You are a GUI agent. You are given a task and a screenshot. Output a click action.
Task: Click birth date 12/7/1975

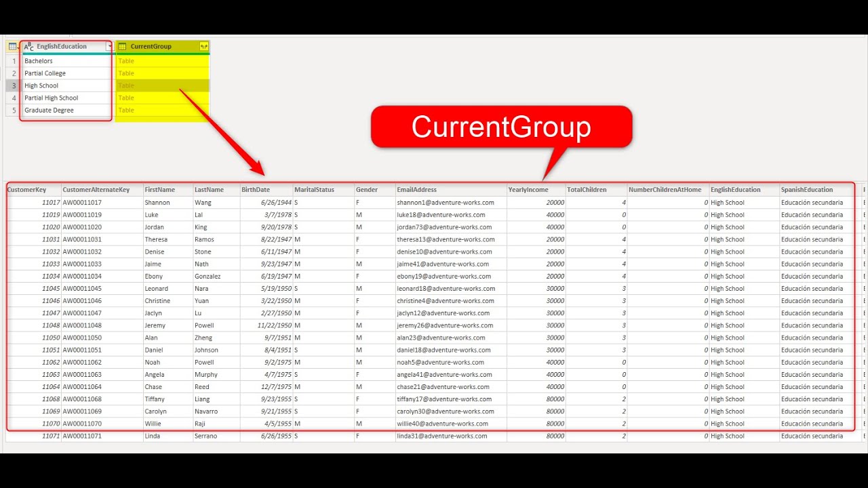tap(275, 386)
